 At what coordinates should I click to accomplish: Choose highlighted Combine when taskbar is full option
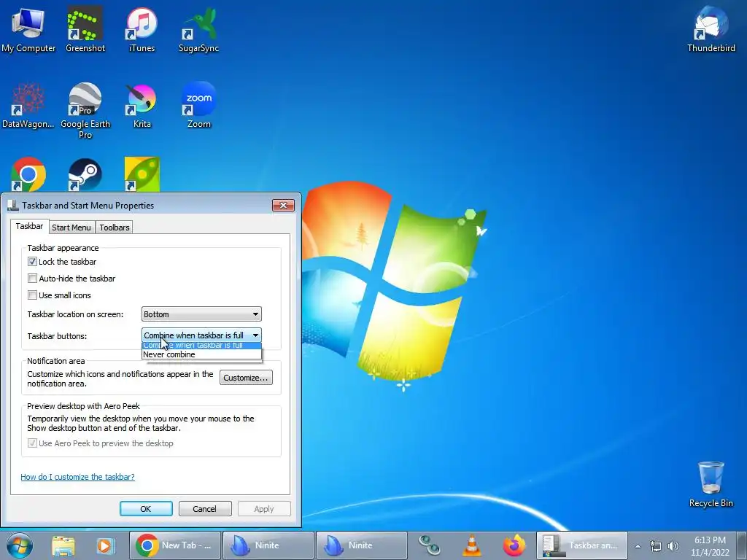[x=201, y=346]
